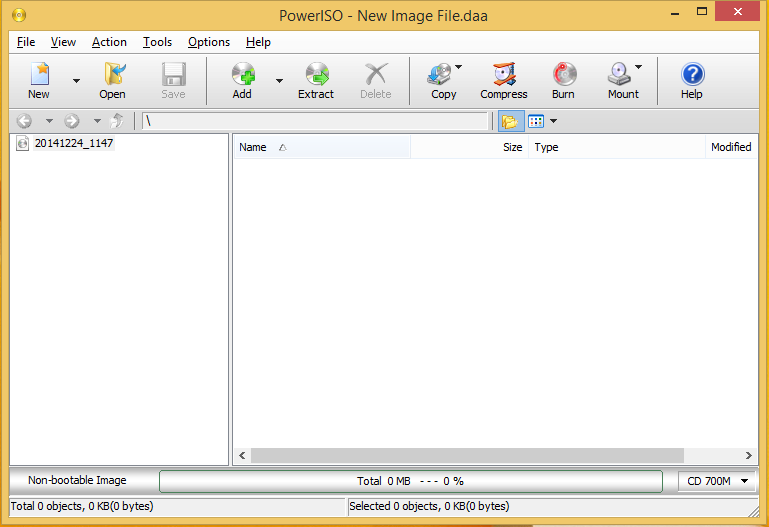Expand the New button dropdown arrow

(77, 81)
